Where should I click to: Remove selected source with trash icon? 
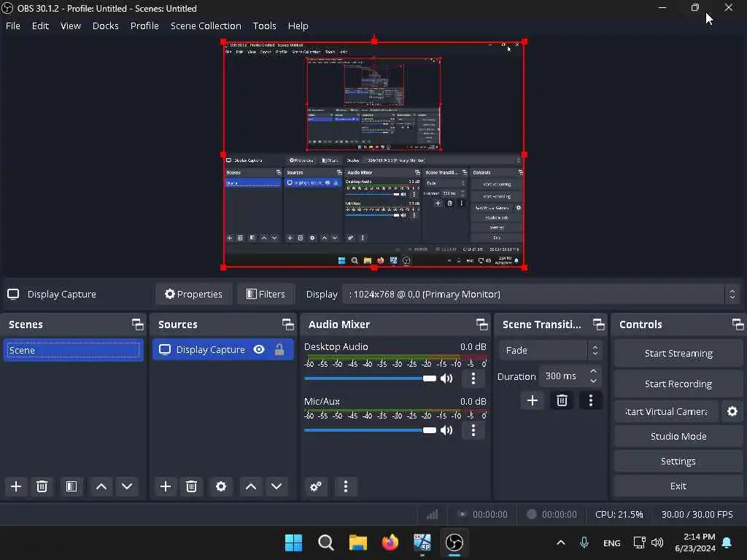pos(192,486)
